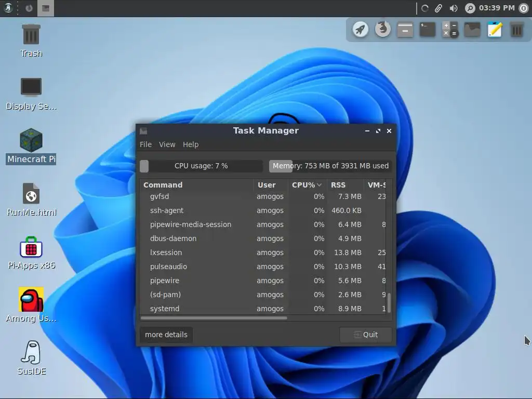Viewport: 532px width, 399px height.
Task: Click the more details button
Action: pos(166,335)
